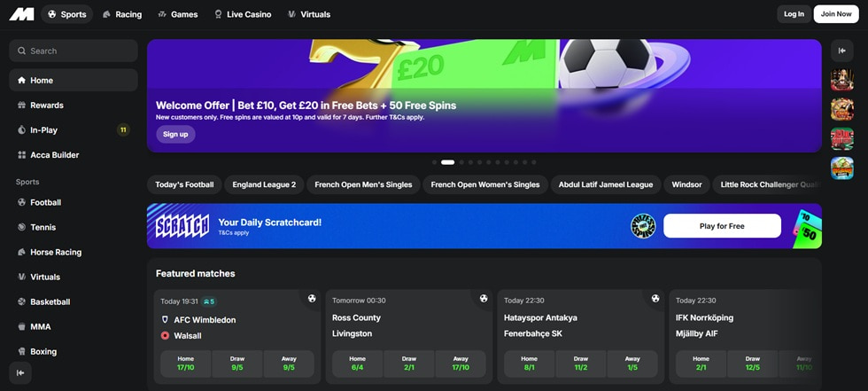Go to Home in sidebar

[73, 81]
